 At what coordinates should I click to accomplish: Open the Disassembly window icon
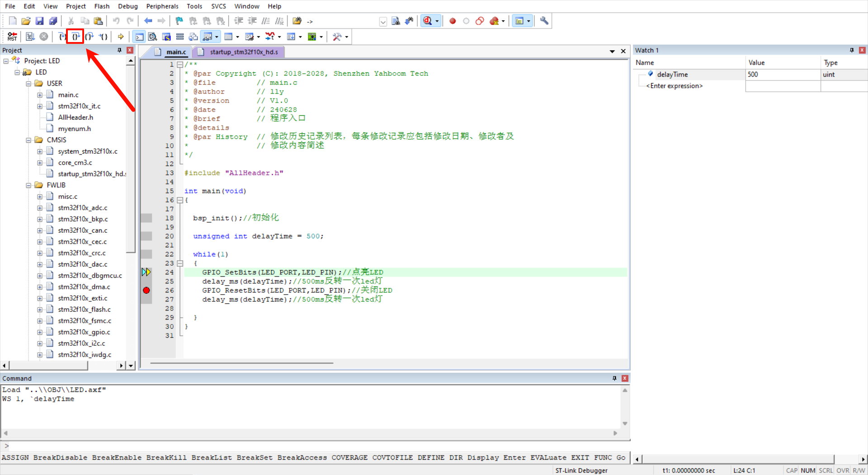tap(153, 37)
